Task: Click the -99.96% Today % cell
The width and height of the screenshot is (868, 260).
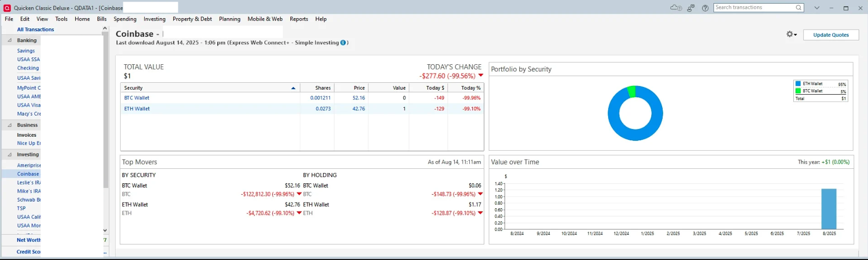Action: (471, 97)
